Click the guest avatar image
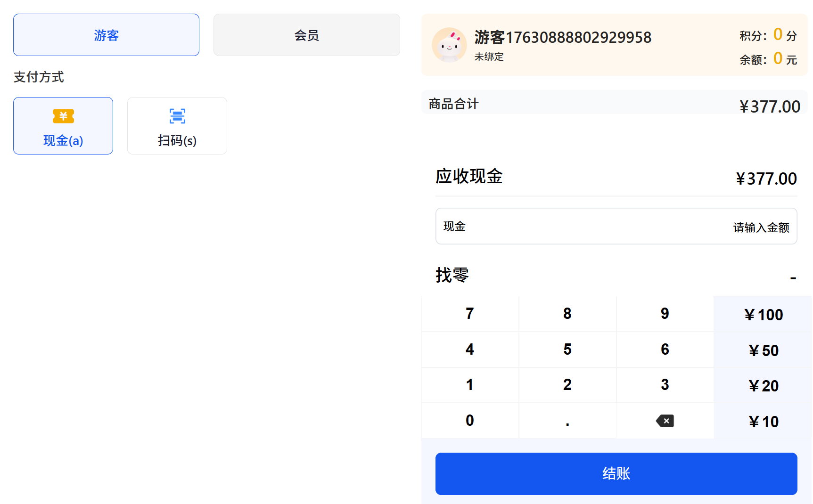Image resolution: width=813 pixels, height=504 pixels. (449, 45)
